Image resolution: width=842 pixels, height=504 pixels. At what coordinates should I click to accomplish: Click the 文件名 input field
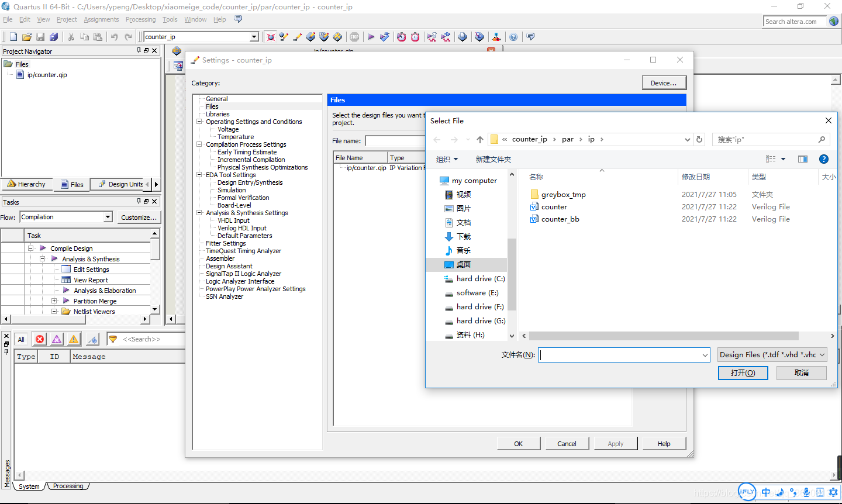pyautogui.click(x=624, y=355)
